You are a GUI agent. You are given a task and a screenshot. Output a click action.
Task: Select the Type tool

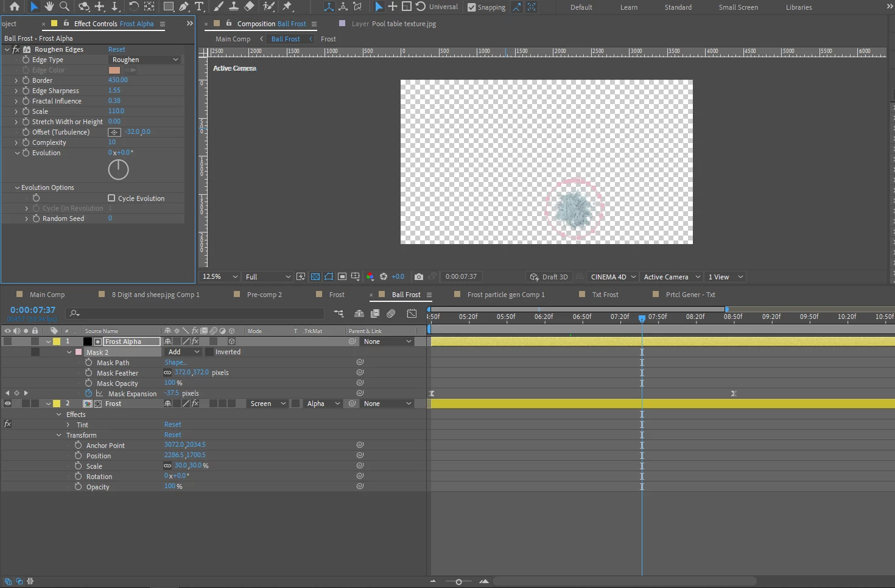[199, 7]
